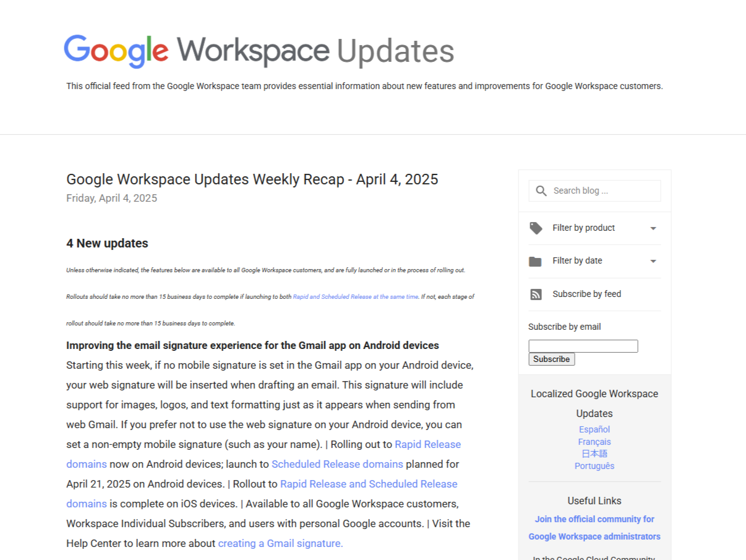Click the 'Improving the email signature experience' heading
Image resolution: width=746 pixels, height=560 pixels.
(252, 345)
